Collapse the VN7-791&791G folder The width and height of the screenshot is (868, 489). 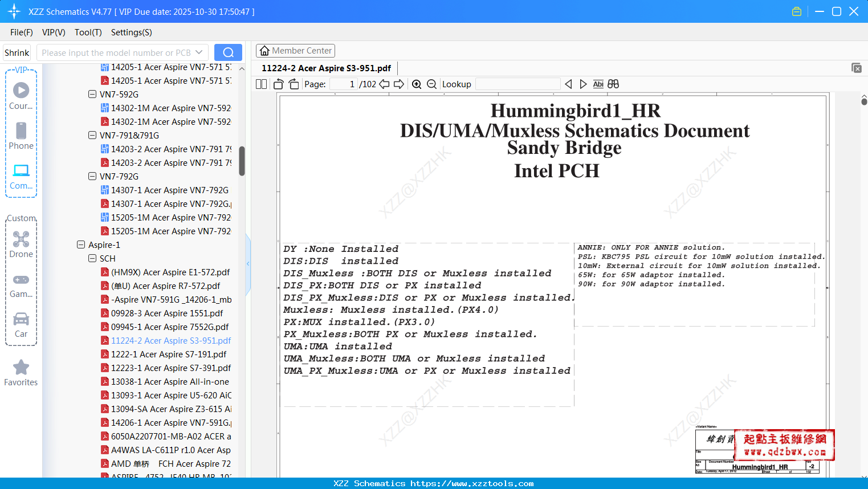92,136
